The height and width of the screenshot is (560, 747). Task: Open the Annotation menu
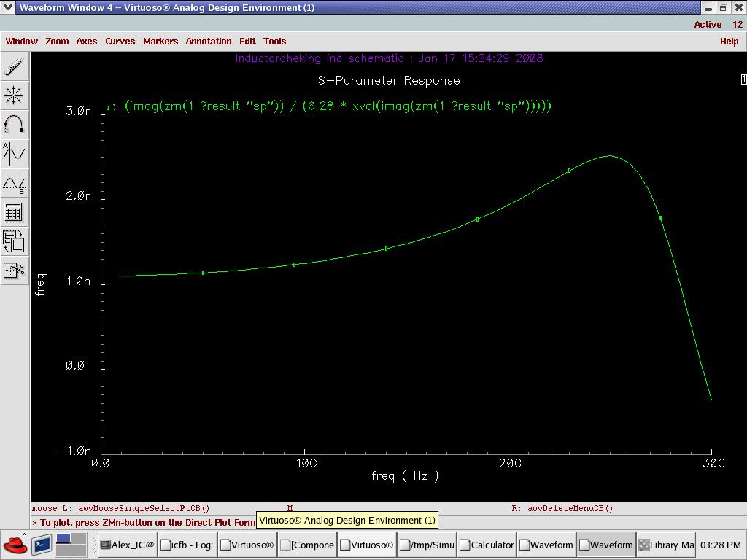click(x=208, y=42)
